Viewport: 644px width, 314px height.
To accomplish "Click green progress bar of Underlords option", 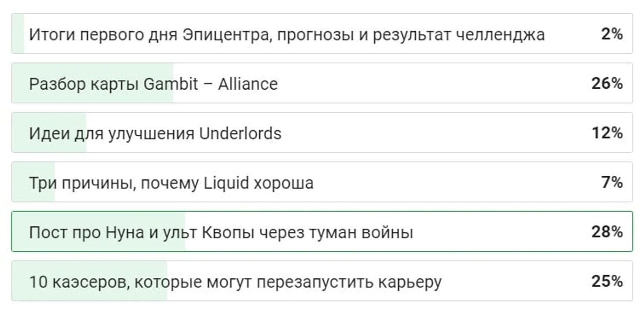I will [49, 132].
